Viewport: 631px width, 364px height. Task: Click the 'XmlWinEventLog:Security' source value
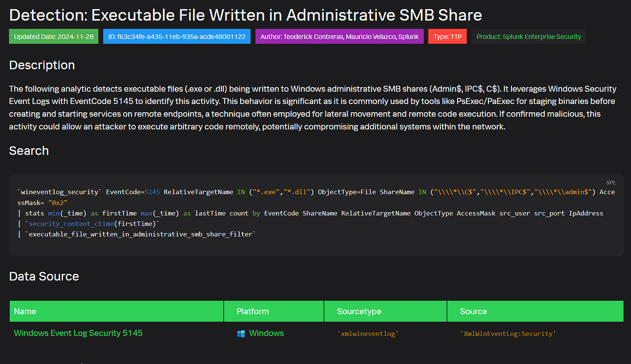coord(508,334)
